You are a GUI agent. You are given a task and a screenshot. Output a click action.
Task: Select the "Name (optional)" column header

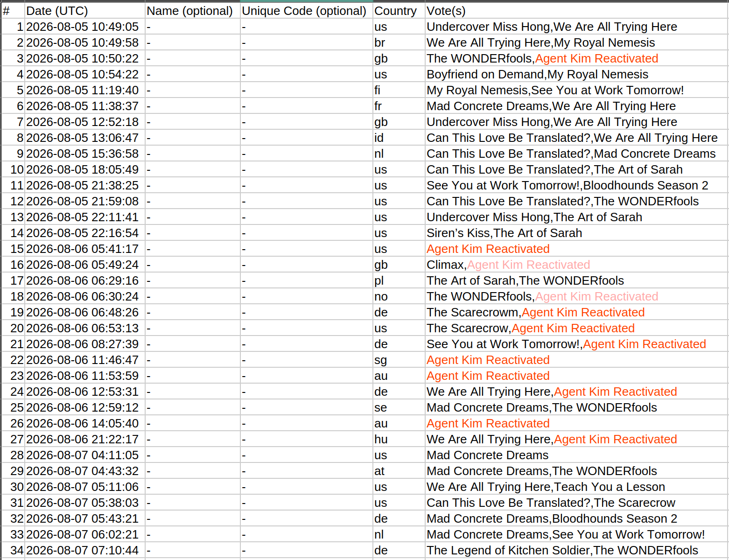tap(193, 11)
